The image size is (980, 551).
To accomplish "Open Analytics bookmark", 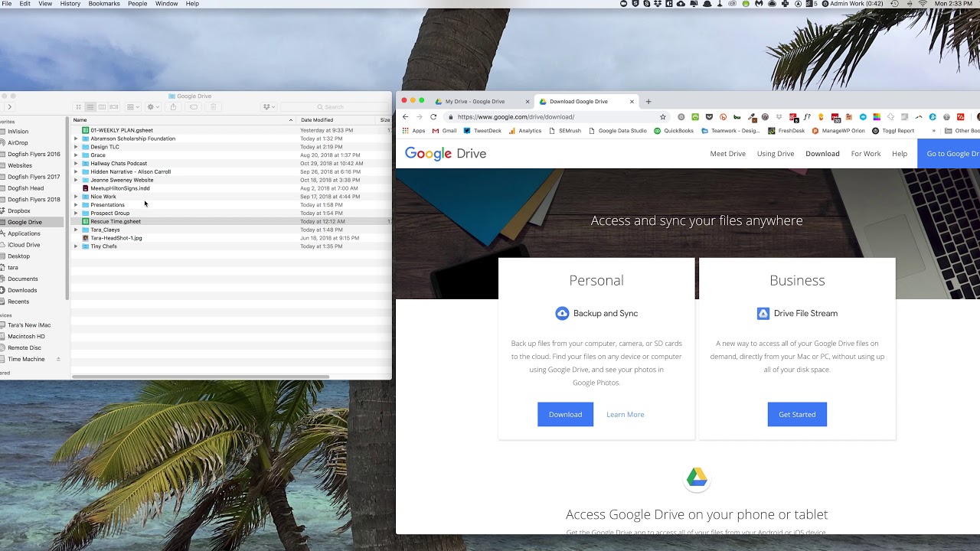I will click(525, 131).
